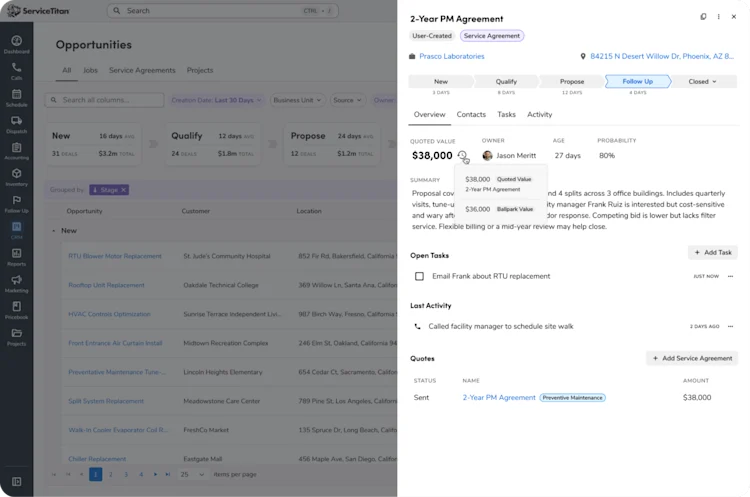Check the Email Frank about RTU replacement task
750x497 pixels.
click(x=419, y=276)
